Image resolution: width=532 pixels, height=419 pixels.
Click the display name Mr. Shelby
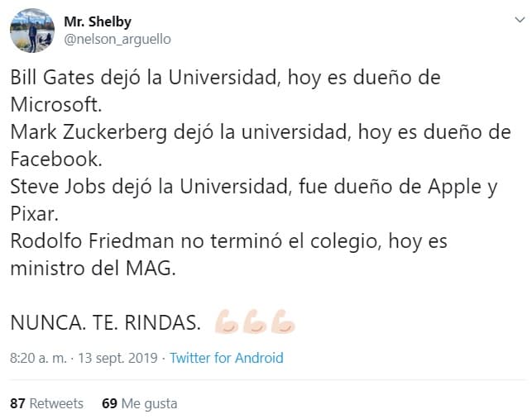pos(98,21)
